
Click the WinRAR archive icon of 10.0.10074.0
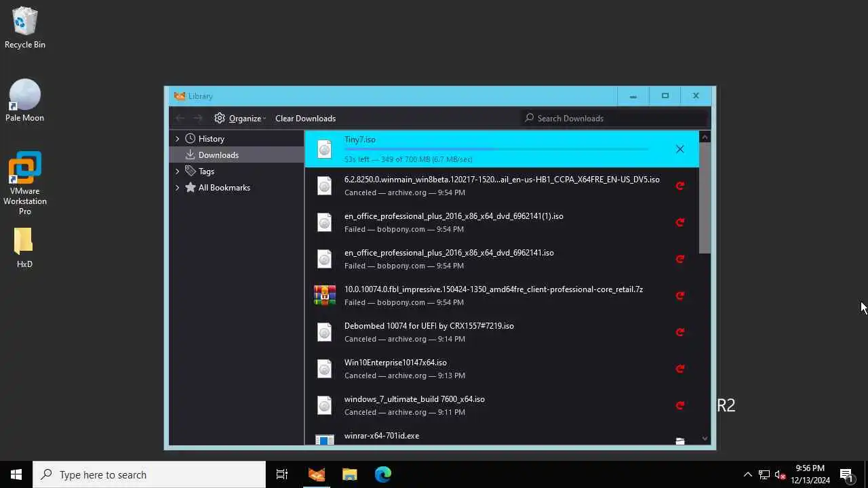click(x=325, y=296)
